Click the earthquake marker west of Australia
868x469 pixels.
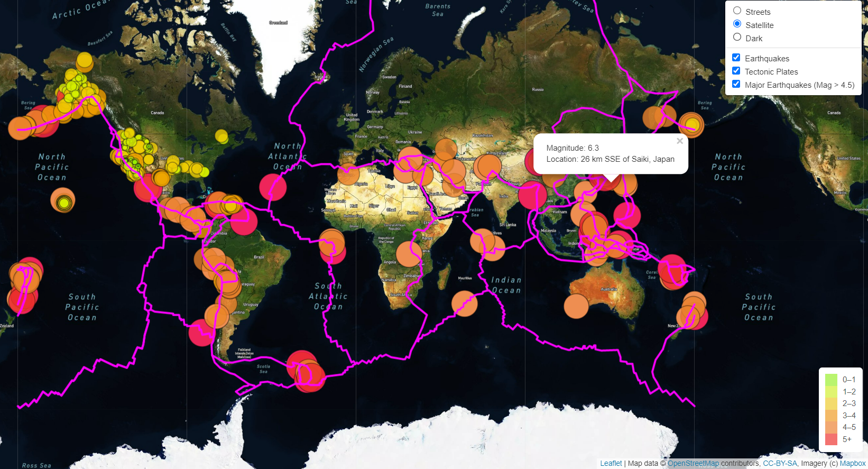coord(576,307)
